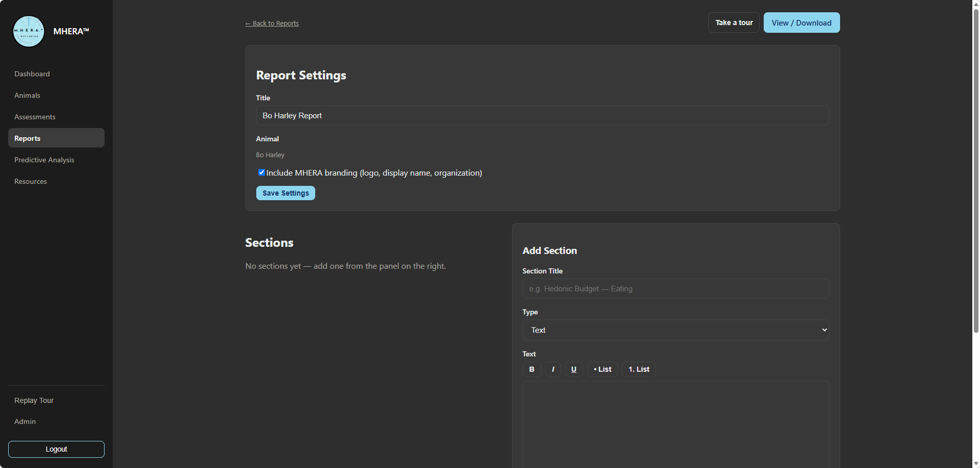980x468 pixels.
Task: Click the report Title input field
Action: pos(542,116)
